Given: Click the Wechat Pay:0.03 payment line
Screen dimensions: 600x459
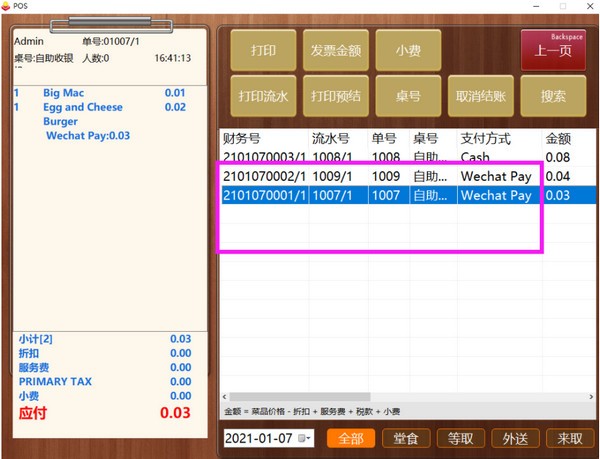Looking at the screenshot, I should (88, 136).
